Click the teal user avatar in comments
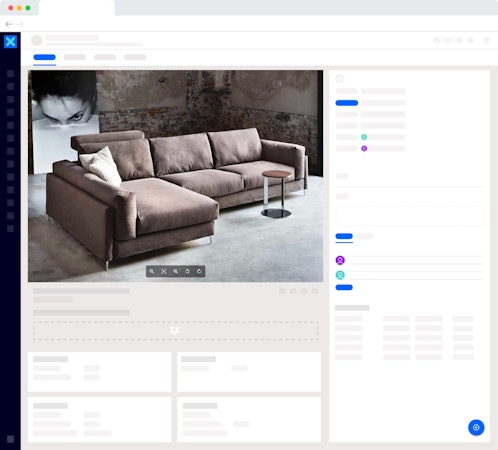This screenshot has height=450, width=498. pos(340,275)
